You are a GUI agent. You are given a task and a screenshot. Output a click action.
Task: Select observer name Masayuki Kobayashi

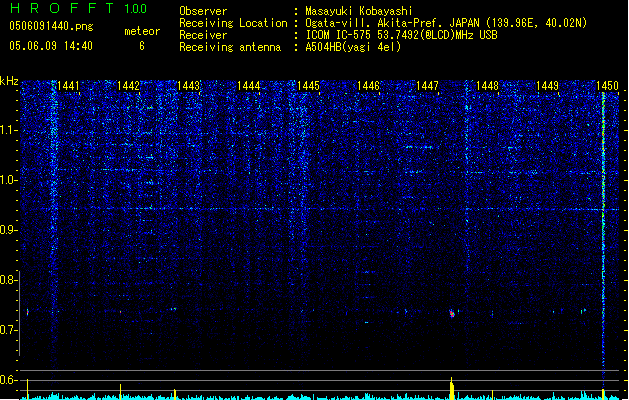click(359, 11)
